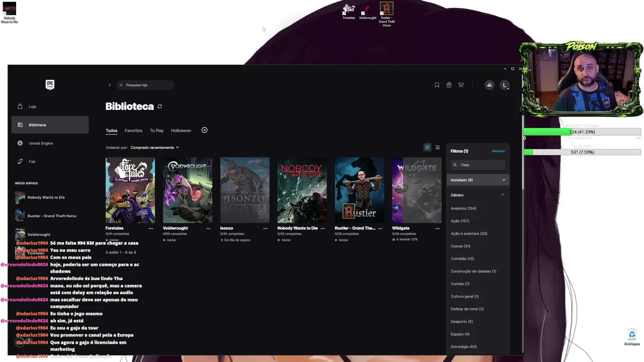
Task: Open Rustler - Grand Theft Horse desktop shortcut
Action: (x=386, y=14)
